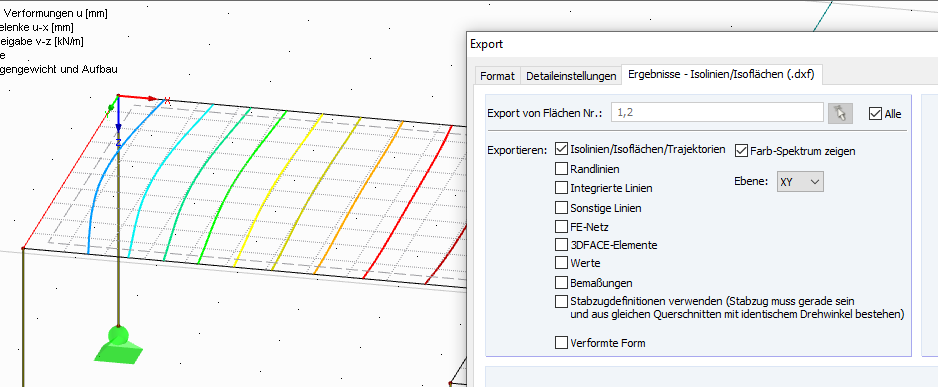Enable Randlinien export checkbox
Image resolution: width=938 pixels, height=387 pixels.
click(561, 169)
